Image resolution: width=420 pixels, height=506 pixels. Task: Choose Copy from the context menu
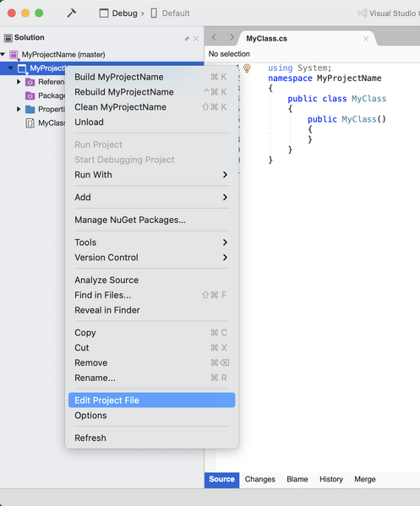click(x=152, y=333)
